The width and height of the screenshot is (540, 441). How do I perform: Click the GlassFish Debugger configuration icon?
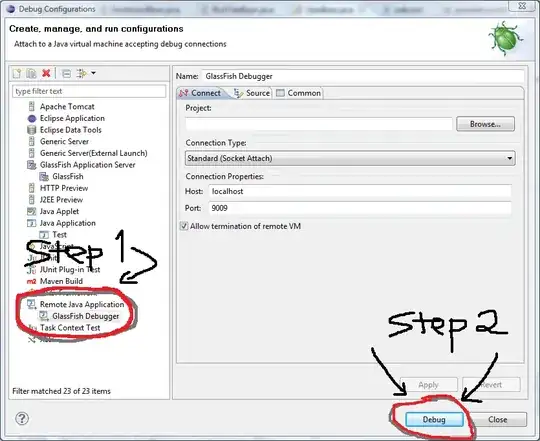click(x=44, y=316)
